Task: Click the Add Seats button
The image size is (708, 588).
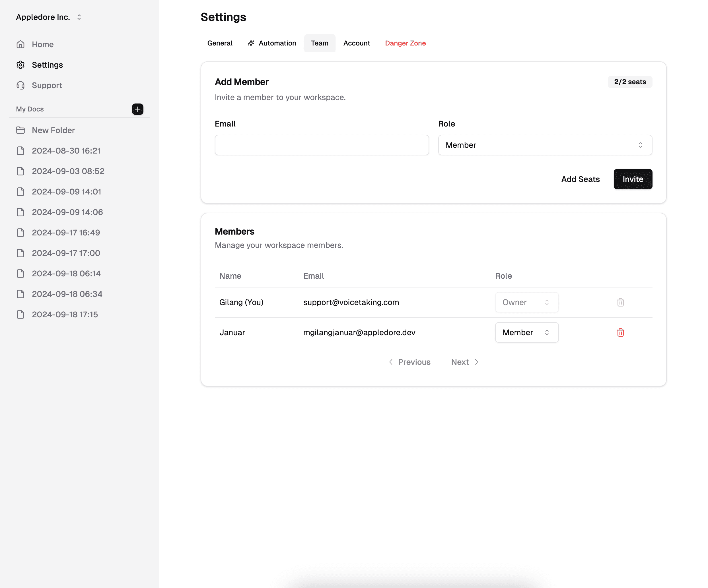Action: pos(580,179)
